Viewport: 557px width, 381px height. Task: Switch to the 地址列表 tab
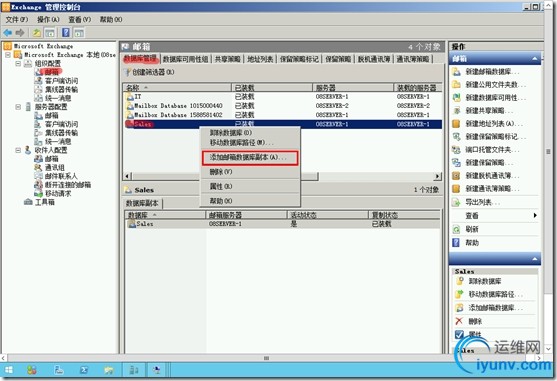[260, 59]
